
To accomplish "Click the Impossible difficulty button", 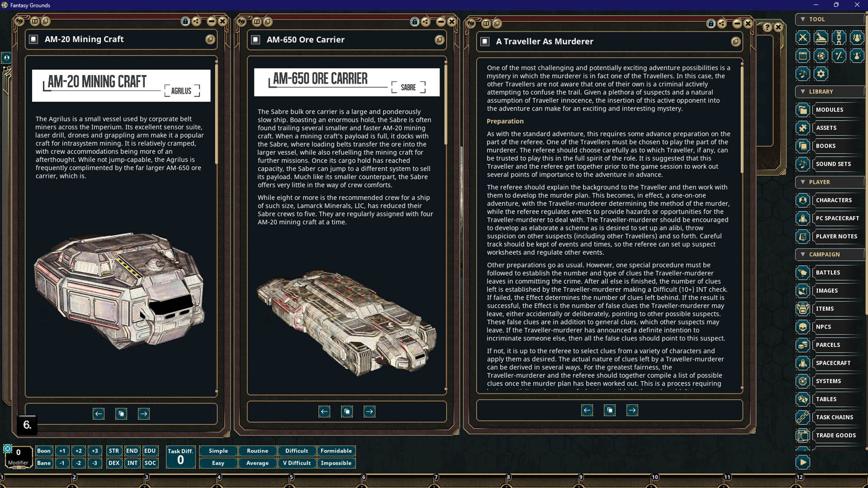I will [336, 463].
